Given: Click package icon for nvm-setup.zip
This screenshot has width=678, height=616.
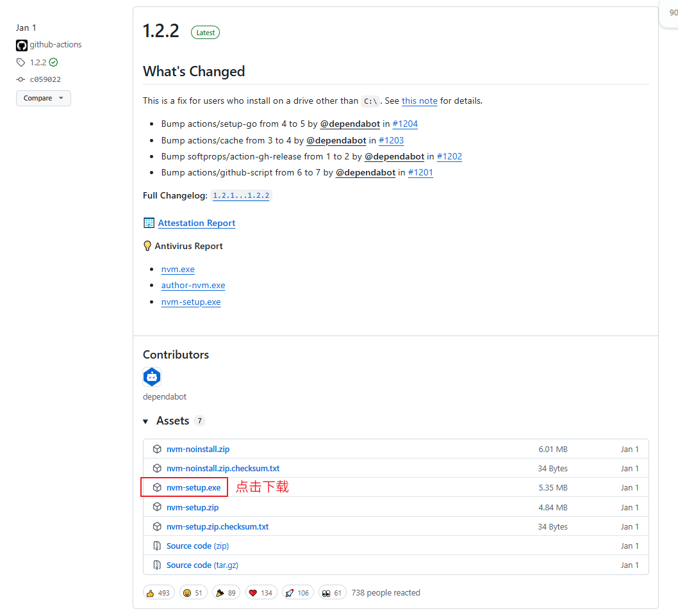Looking at the screenshot, I should (157, 507).
